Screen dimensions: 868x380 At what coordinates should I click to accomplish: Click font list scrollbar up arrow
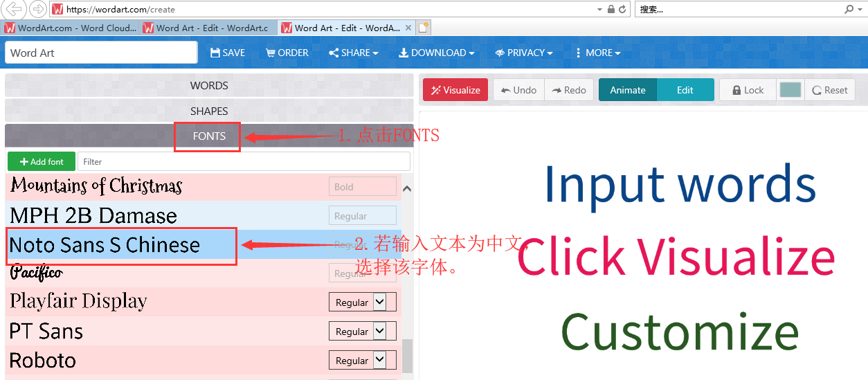(x=407, y=188)
